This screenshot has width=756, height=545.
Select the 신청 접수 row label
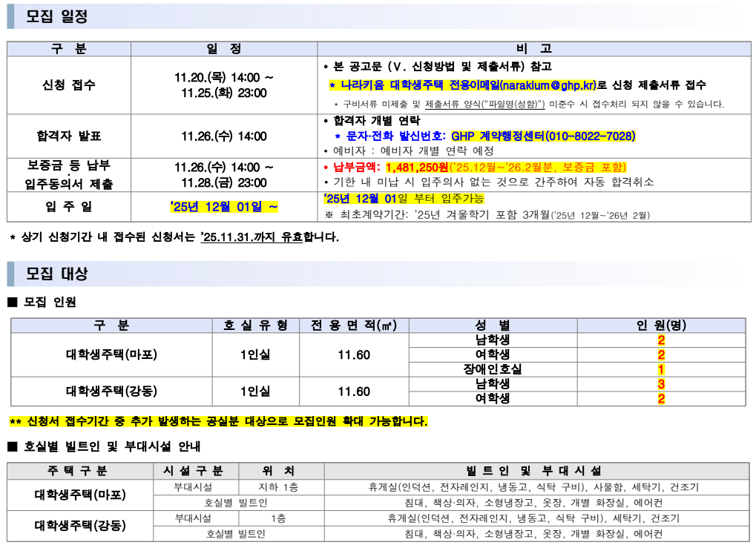(68, 85)
